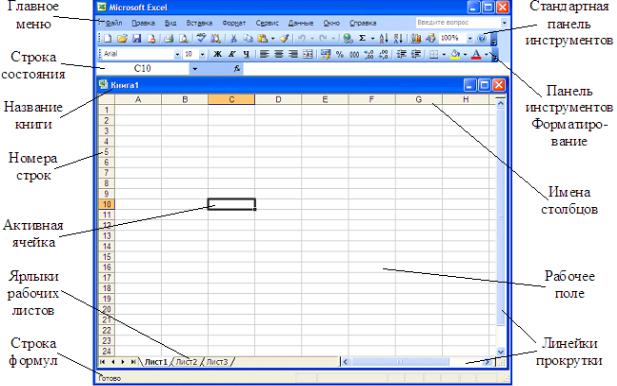Toggle align right
This screenshot has width=617, height=386.
pos(293,54)
